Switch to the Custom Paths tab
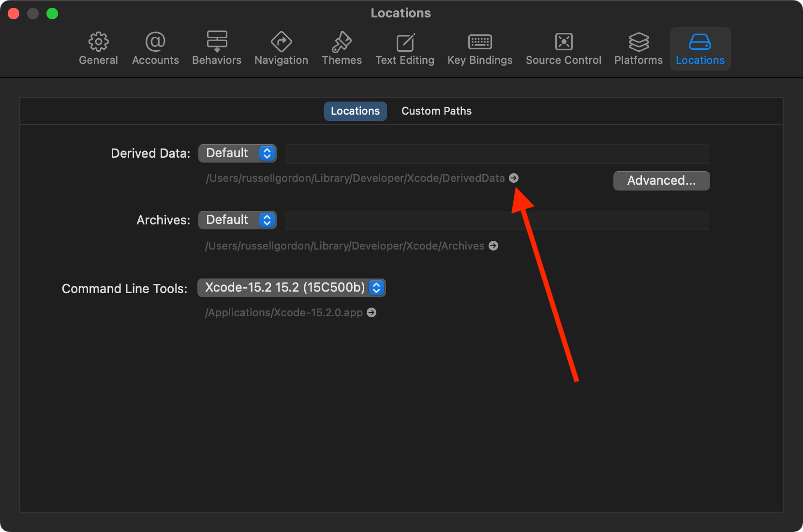The image size is (803, 532). (436, 111)
